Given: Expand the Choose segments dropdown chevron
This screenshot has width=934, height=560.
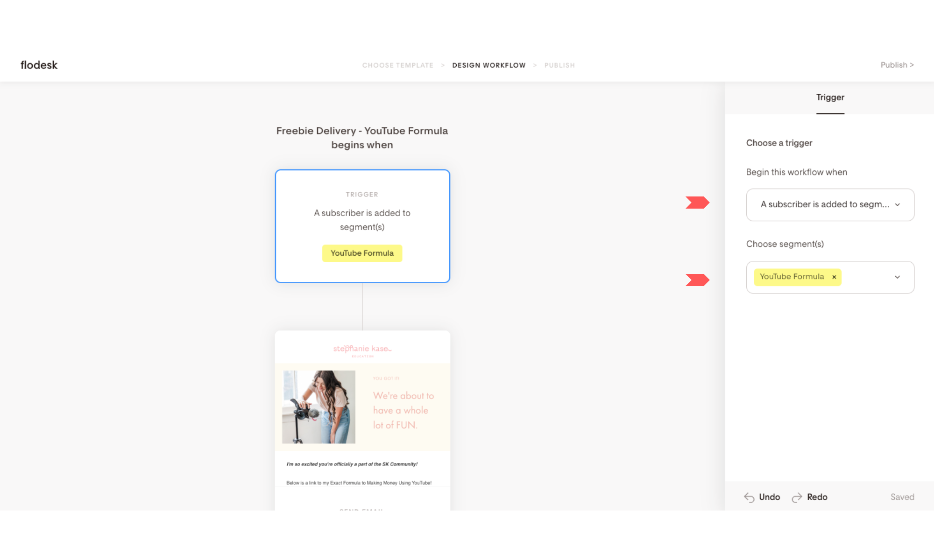Looking at the screenshot, I should pyautogui.click(x=897, y=277).
